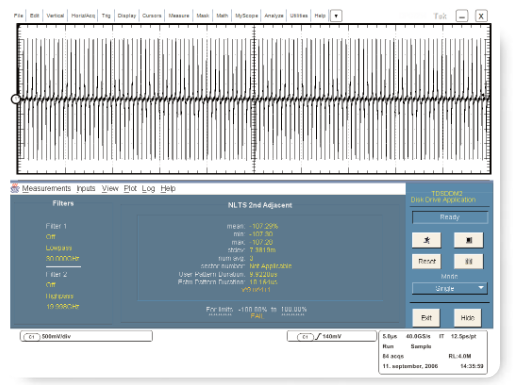This screenshot has width=513, height=385.
Task: Click the C1 channel marker on the waveform's left edge
Action: click(x=15, y=99)
